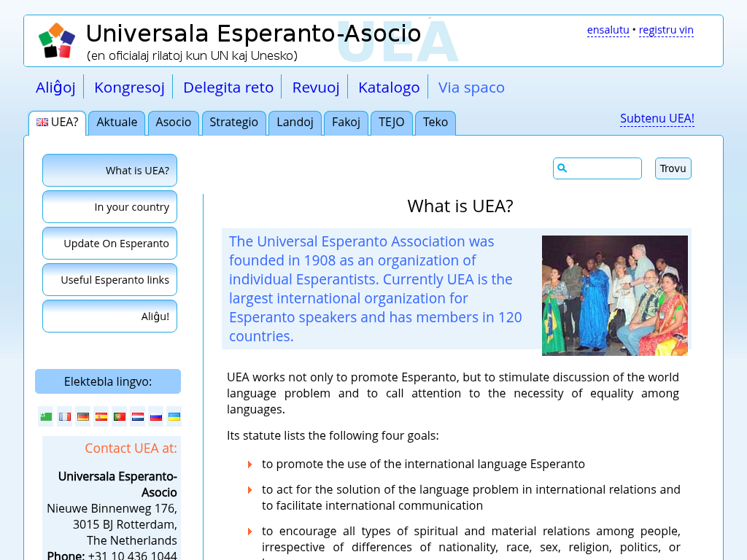Click the ensalutu login link
747x560 pixels.
click(608, 30)
